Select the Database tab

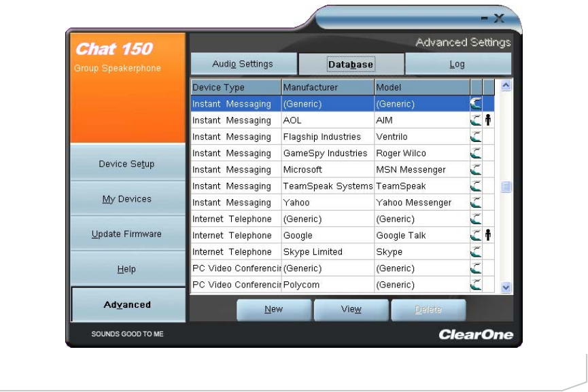[x=351, y=64]
